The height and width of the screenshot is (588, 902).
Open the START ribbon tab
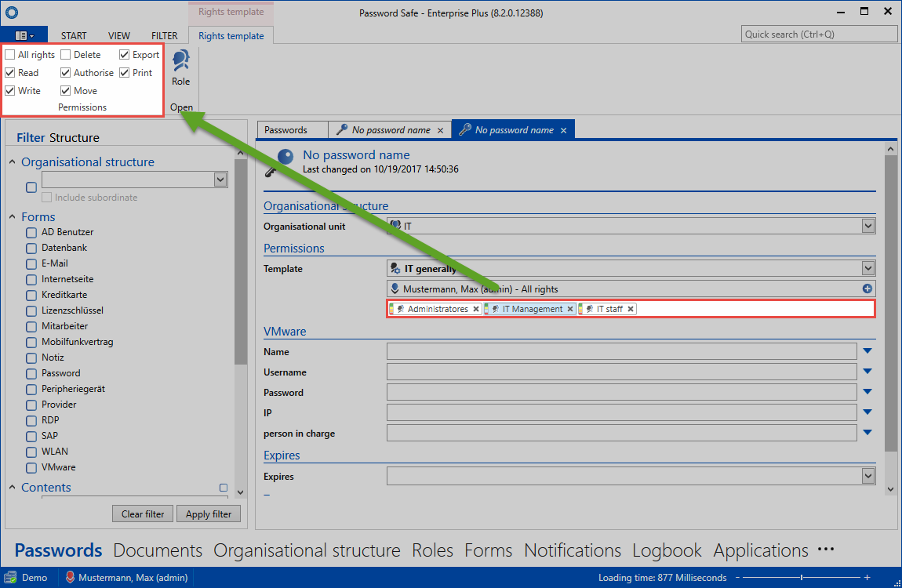(x=74, y=35)
